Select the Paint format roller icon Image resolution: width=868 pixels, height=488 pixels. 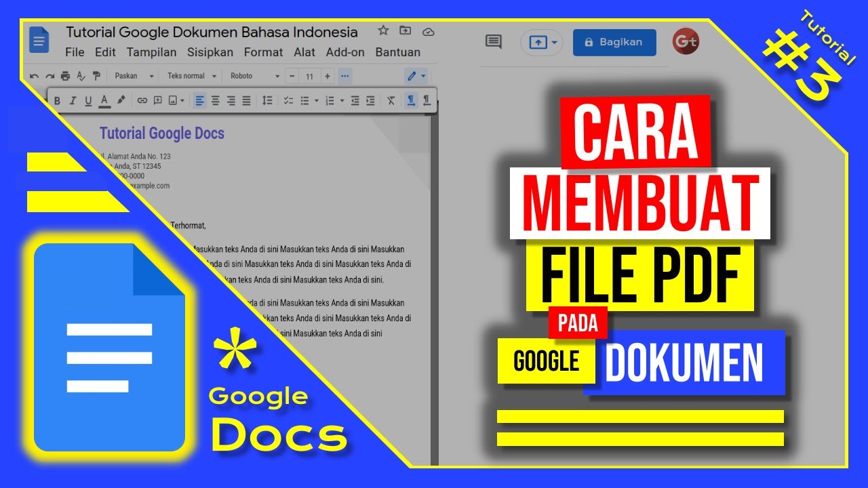point(96,76)
